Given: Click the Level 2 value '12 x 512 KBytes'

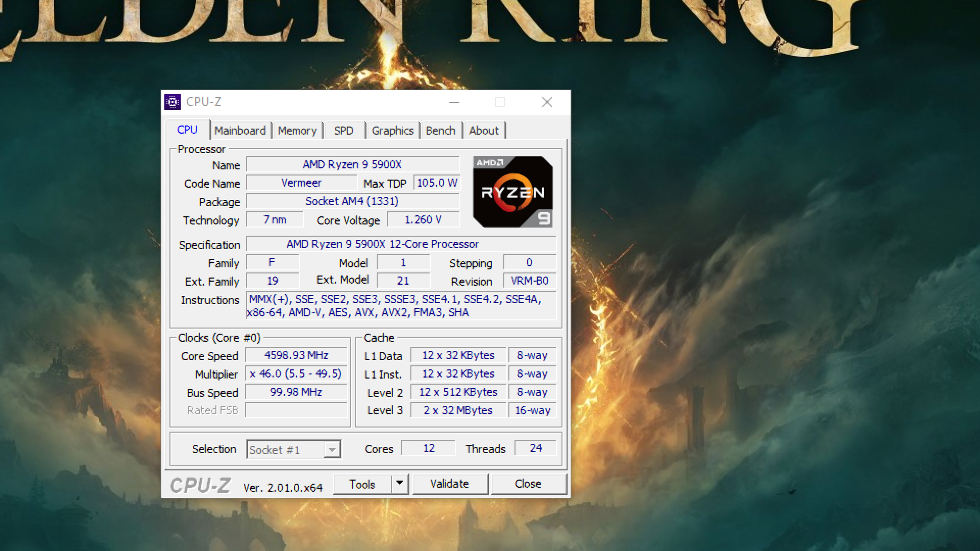Looking at the screenshot, I should tap(458, 392).
